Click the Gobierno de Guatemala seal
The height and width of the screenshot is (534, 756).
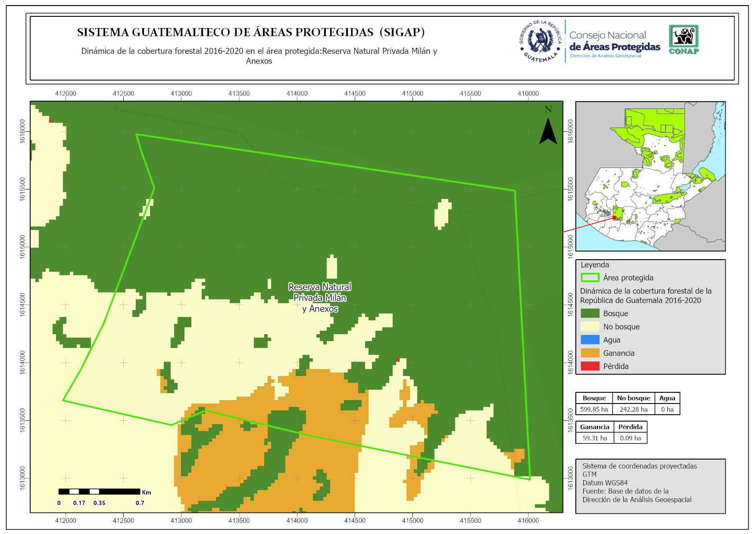(540, 41)
